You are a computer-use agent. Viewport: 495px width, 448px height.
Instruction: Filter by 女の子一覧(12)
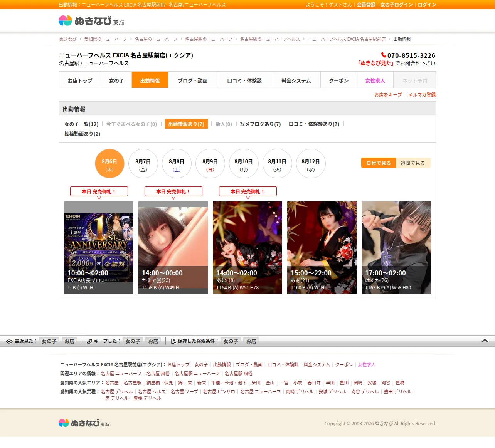pos(81,124)
